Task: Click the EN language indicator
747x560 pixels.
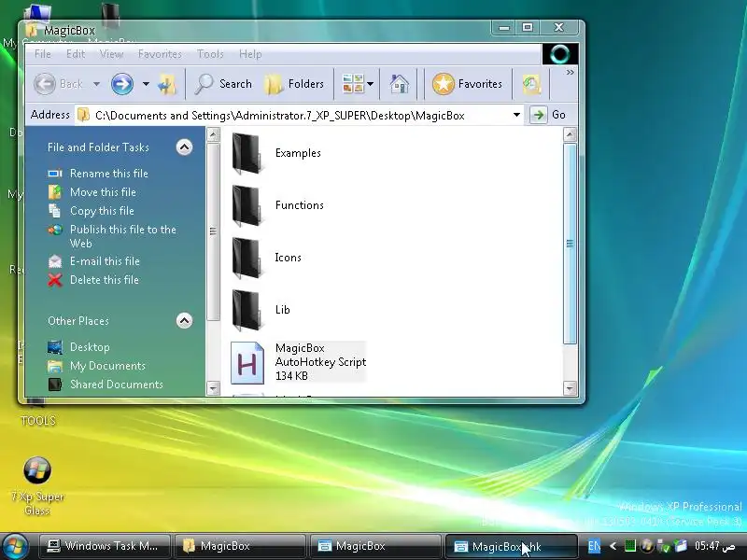Action: tap(594, 546)
